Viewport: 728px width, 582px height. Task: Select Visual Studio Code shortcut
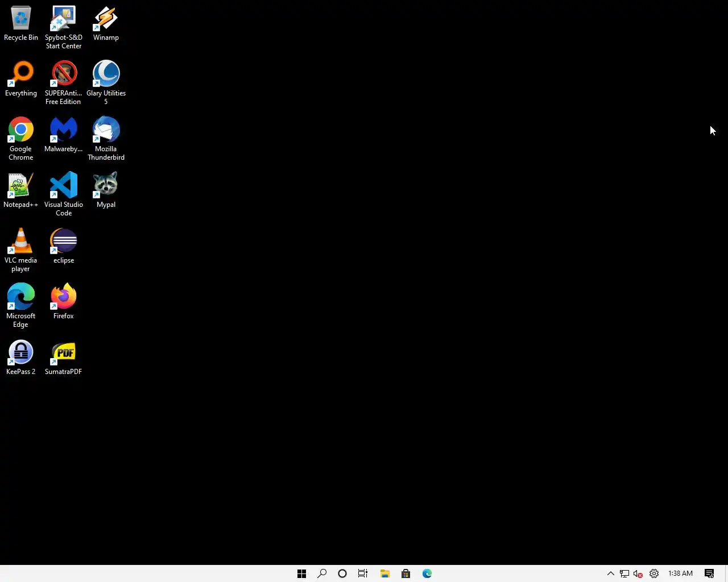(x=64, y=195)
